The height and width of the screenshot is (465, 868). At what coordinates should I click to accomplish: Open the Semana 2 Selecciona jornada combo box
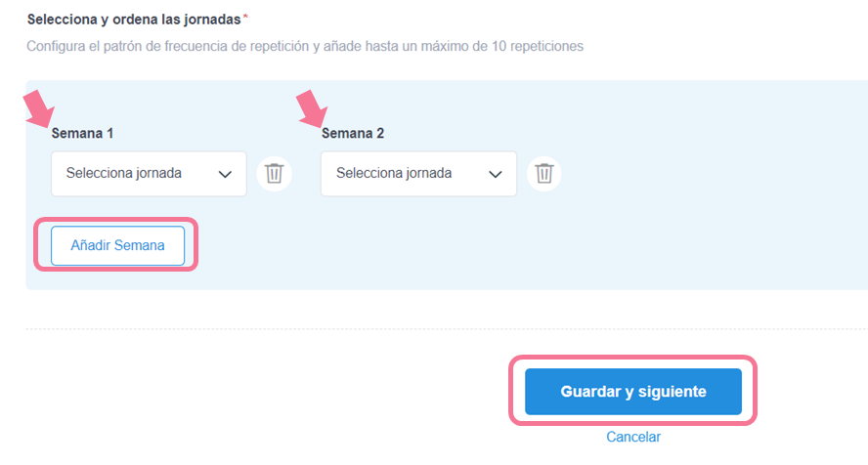coord(418,174)
